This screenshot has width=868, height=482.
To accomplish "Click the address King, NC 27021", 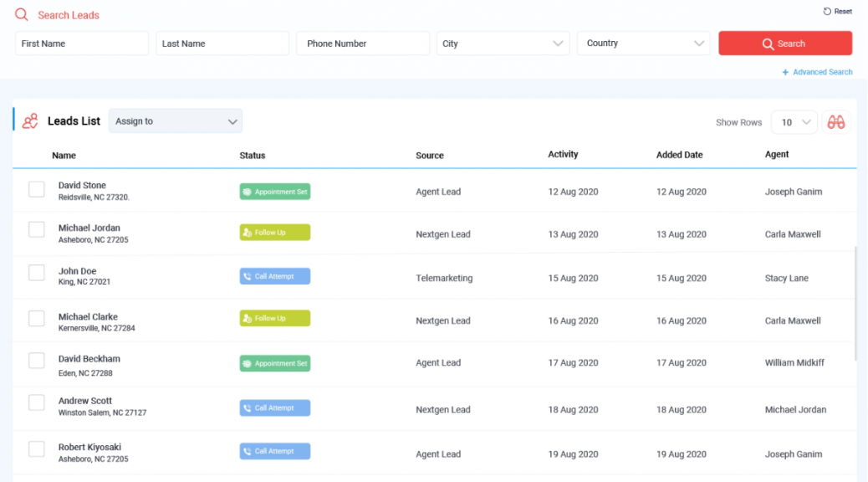I will click(84, 282).
